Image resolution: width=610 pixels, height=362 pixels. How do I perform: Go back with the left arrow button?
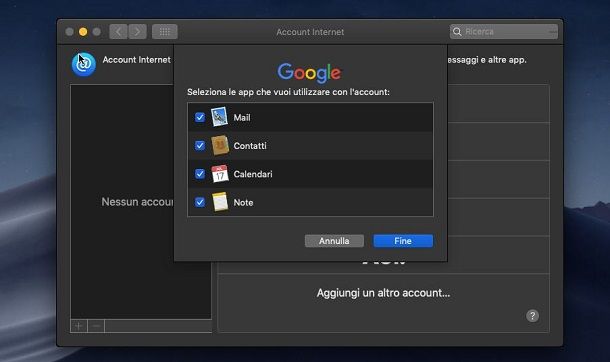click(x=118, y=31)
